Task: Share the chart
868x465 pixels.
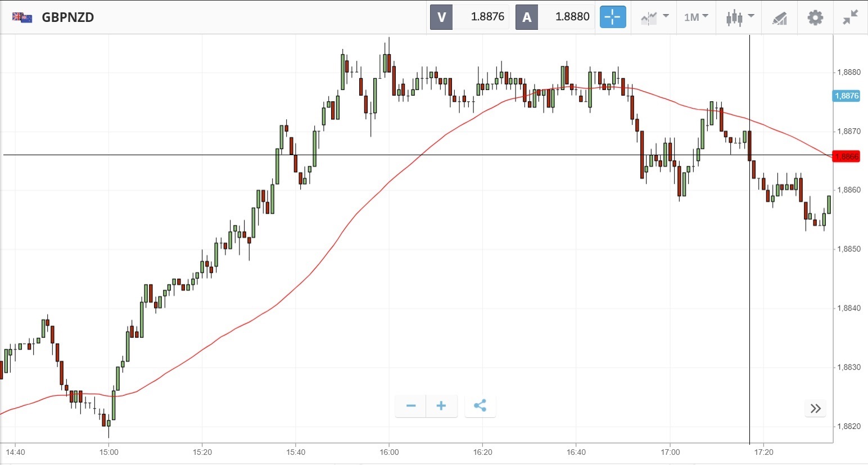Action: [x=480, y=406]
